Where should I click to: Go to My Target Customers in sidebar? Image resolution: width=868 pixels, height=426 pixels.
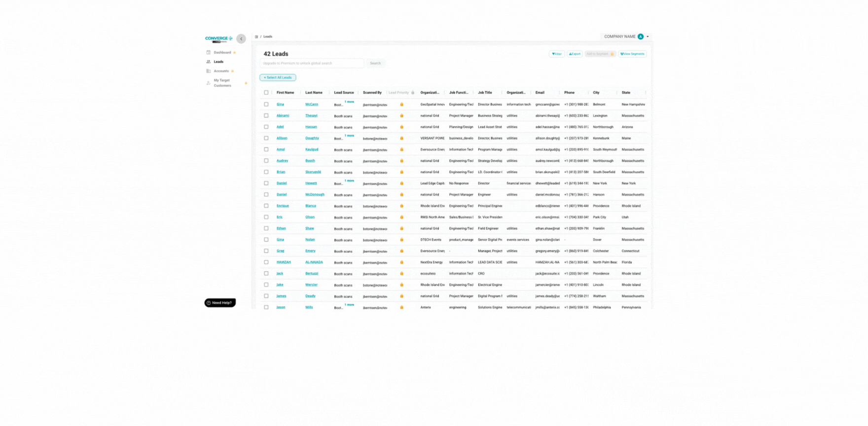(x=222, y=83)
